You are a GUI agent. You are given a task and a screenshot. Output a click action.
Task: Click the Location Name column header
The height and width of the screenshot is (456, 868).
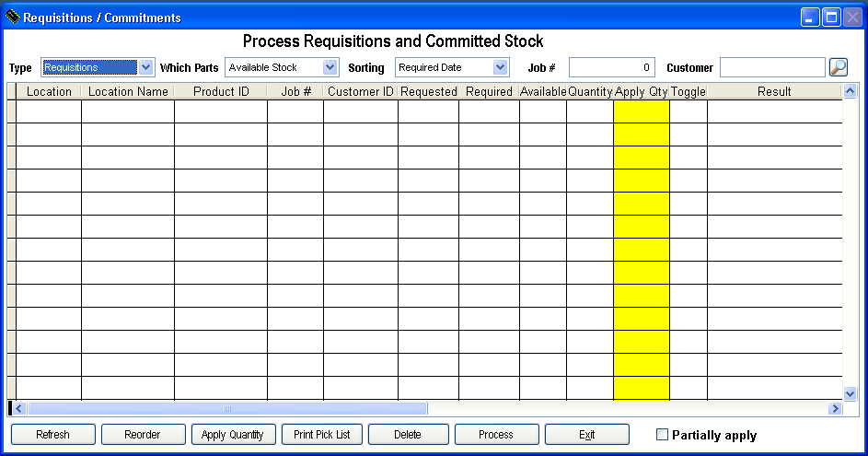pos(128,91)
